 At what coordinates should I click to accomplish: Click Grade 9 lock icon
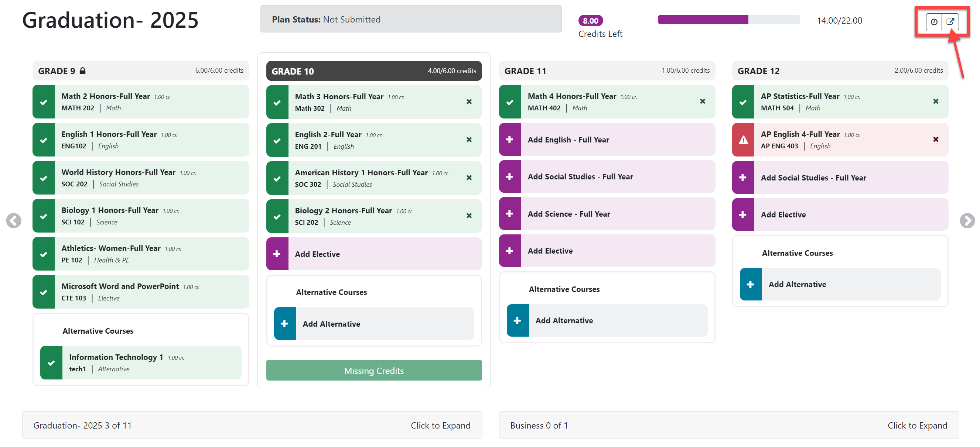pyautogui.click(x=82, y=71)
